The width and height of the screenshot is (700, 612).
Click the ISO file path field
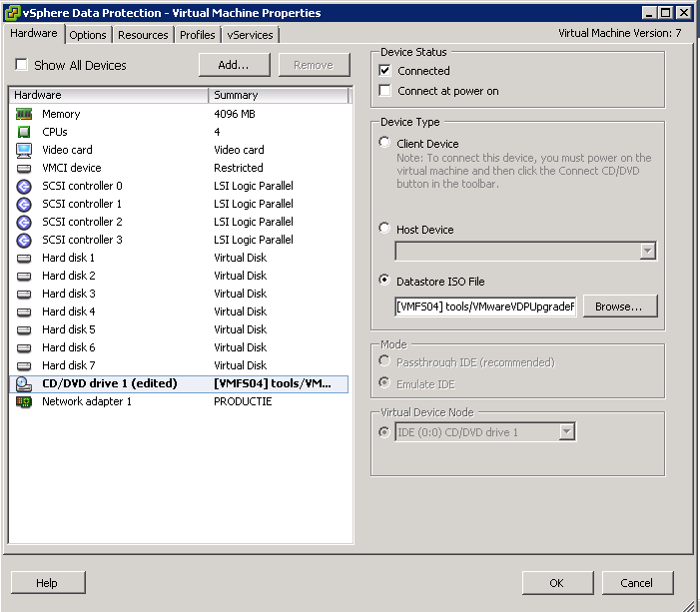click(485, 306)
